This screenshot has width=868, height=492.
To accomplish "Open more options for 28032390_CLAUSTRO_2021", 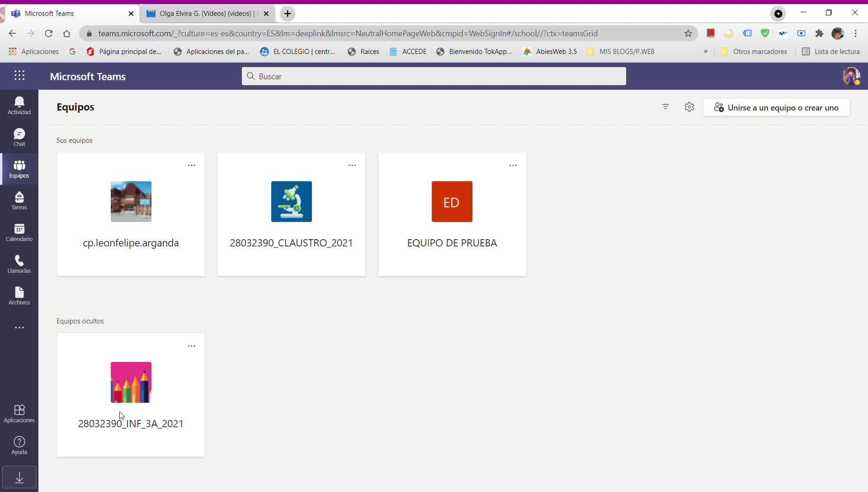I will click(352, 166).
